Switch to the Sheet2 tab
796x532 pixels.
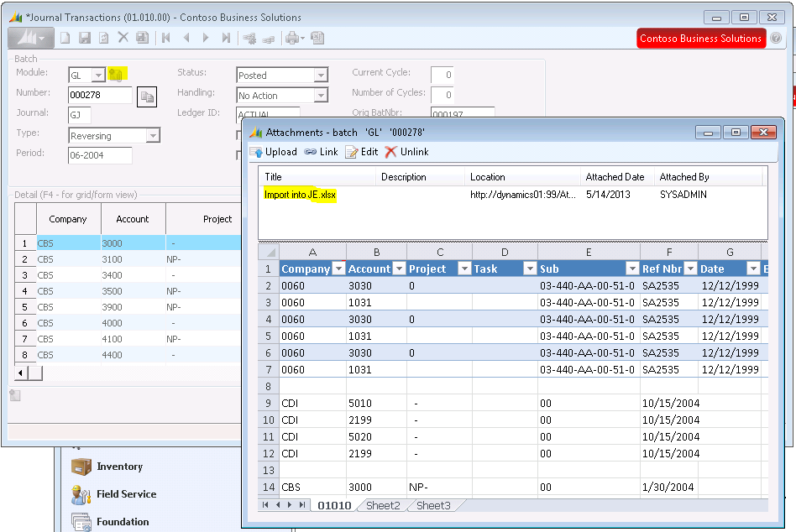[x=383, y=505]
